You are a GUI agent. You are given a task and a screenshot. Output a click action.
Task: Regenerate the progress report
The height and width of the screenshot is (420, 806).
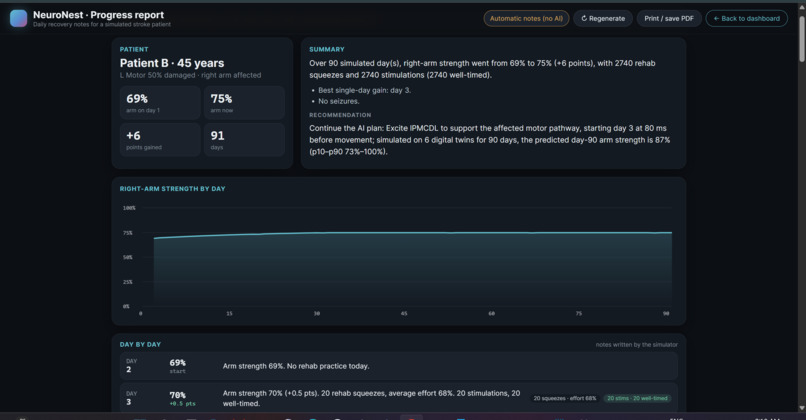603,19
